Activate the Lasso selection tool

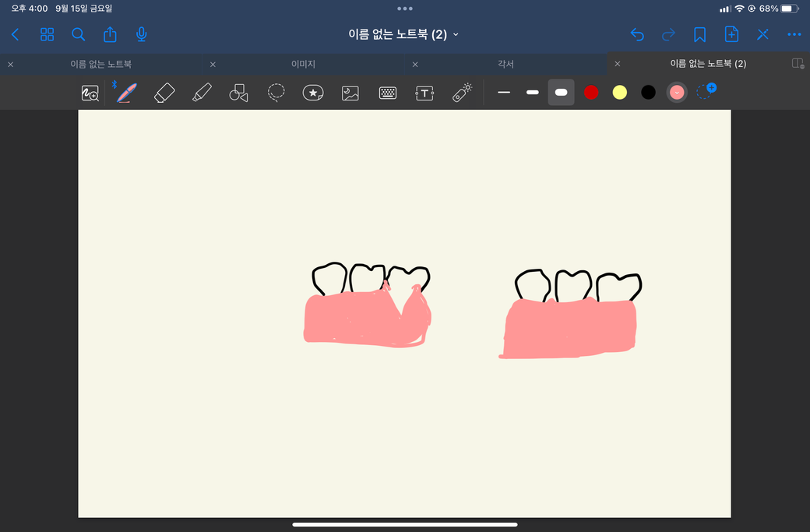[276, 93]
